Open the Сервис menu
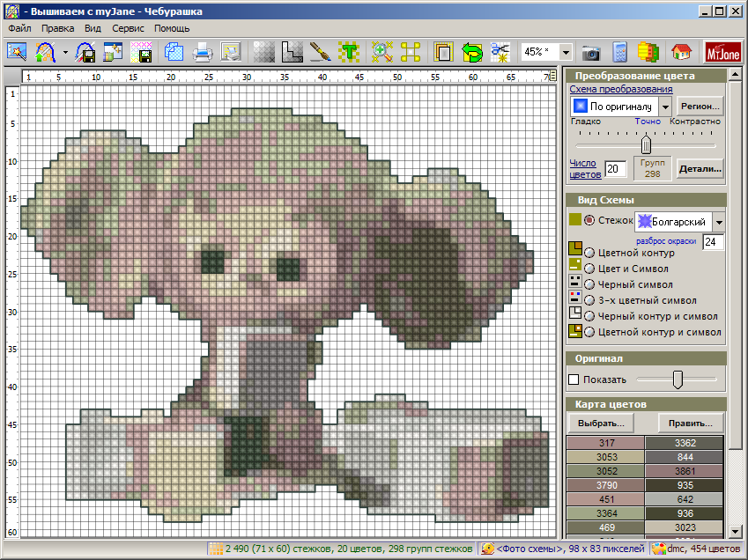748x560 pixels. (x=129, y=28)
